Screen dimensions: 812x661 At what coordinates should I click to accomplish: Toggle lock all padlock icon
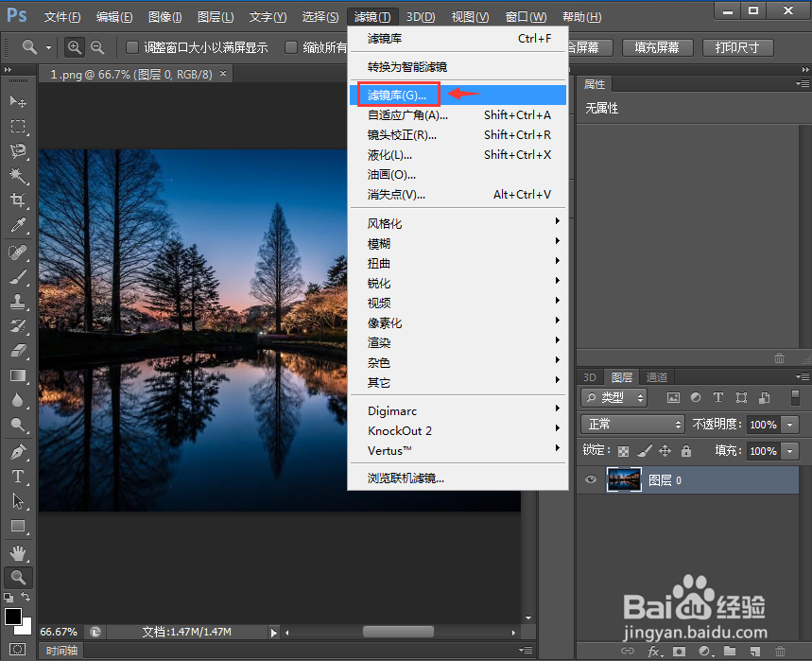click(686, 451)
